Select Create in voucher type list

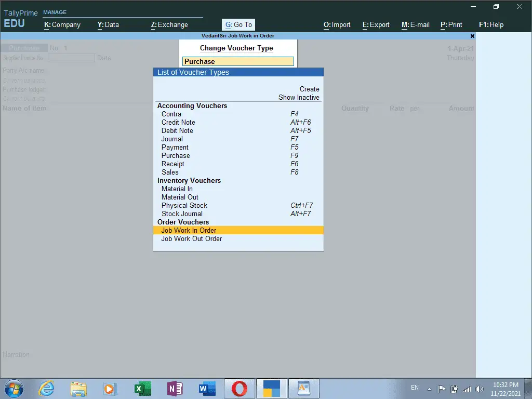(309, 89)
